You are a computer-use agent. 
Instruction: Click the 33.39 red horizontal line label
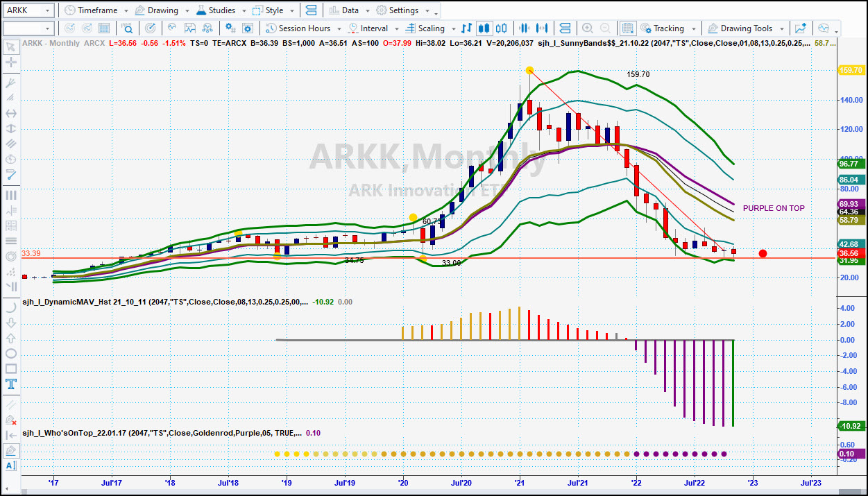[x=31, y=253]
